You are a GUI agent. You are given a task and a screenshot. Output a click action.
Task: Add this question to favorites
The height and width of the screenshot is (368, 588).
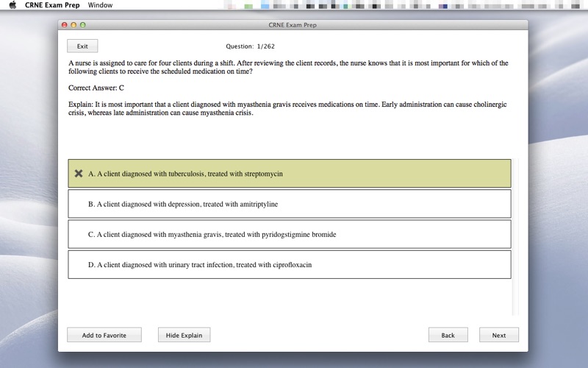tap(104, 335)
